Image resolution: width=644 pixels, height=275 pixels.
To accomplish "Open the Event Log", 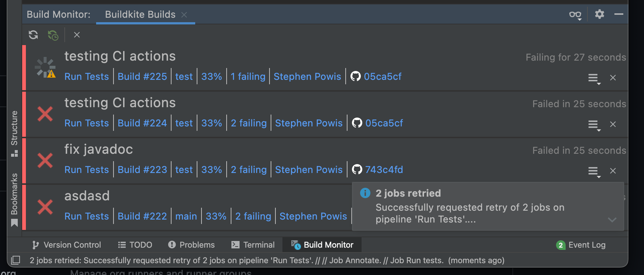I will pyautogui.click(x=581, y=245).
